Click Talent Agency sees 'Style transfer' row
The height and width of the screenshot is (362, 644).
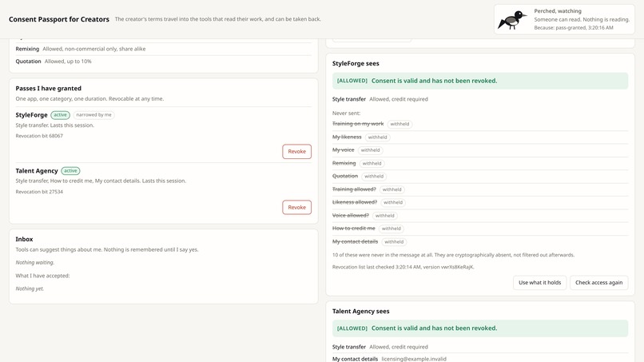click(480, 347)
